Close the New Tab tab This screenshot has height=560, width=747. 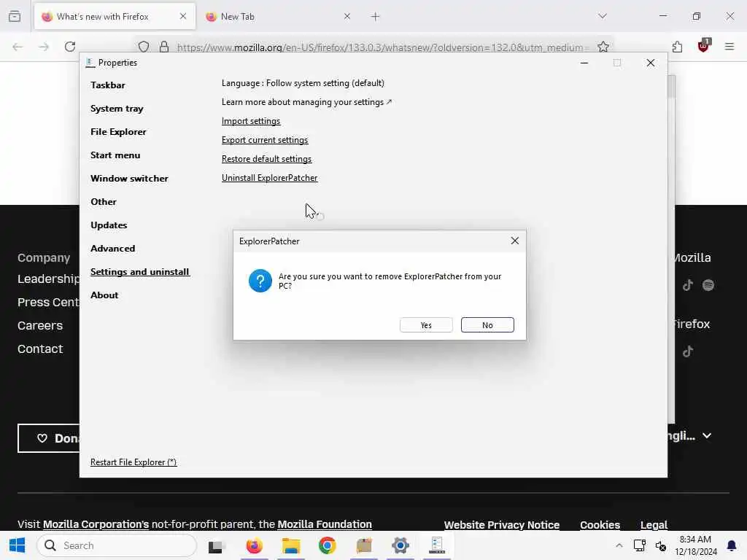pyautogui.click(x=347, y=16)
